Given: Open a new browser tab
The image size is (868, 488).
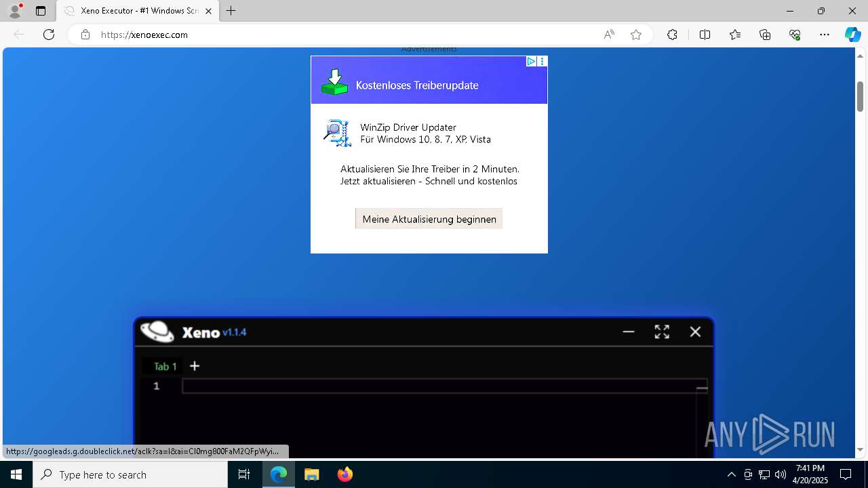Looking at the screenshot, I should 231,11.
